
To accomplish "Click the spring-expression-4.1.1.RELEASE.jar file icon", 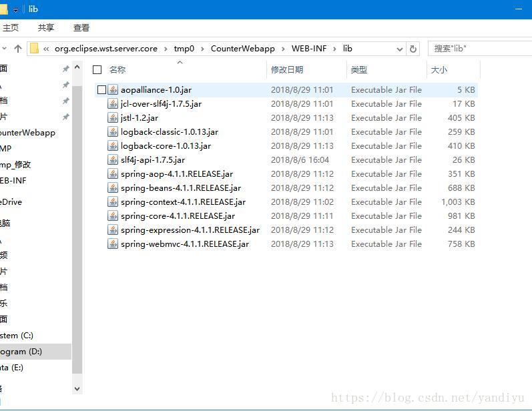I will point(113,230).
